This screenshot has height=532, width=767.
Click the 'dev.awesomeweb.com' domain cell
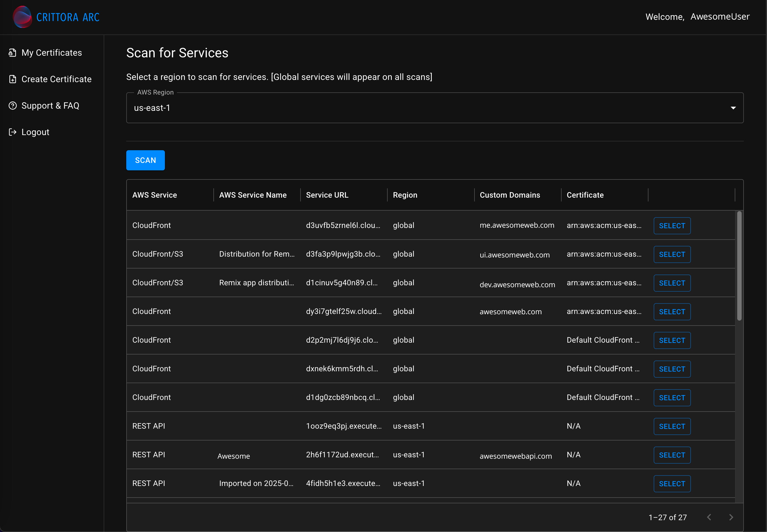(x=517, y=284)
